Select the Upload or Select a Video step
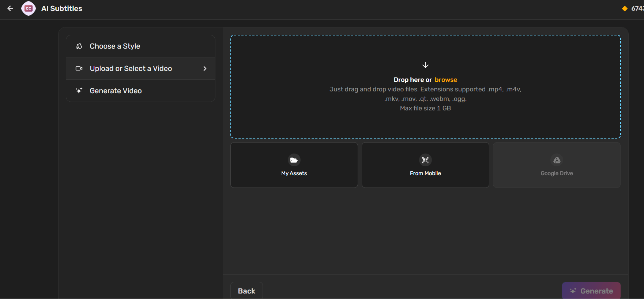 coord(140,68)
